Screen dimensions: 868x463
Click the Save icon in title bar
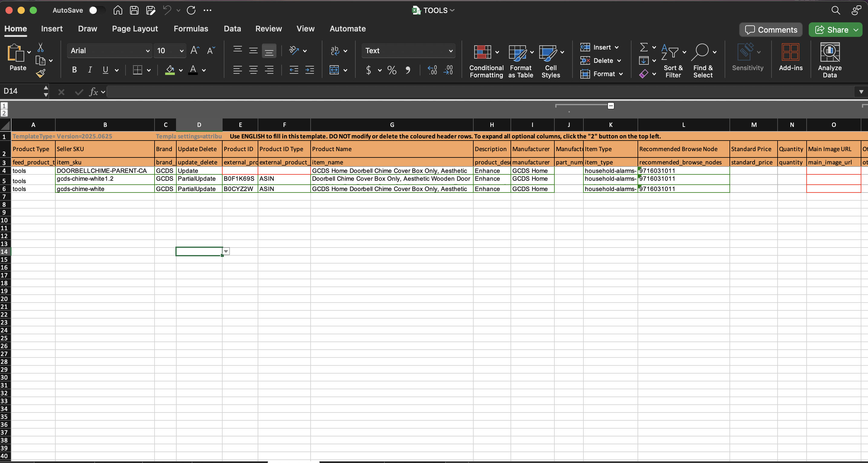pos(134,11)
